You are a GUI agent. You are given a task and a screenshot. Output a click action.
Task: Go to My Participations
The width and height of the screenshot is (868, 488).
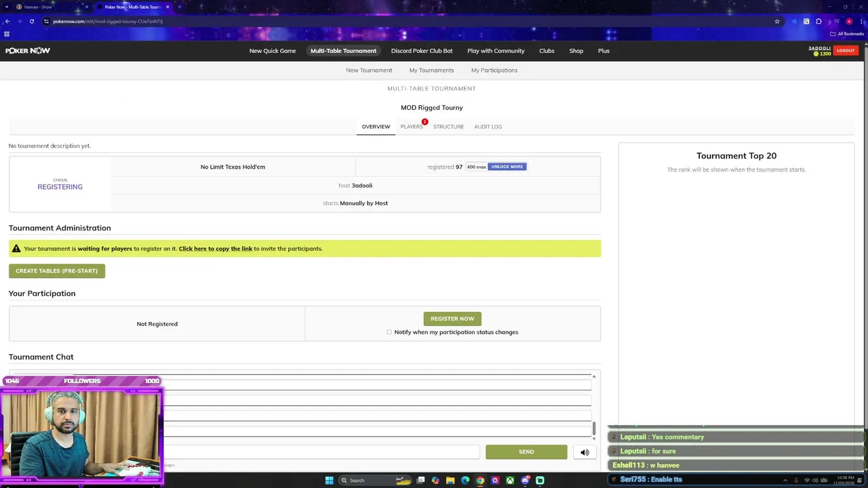(x=494, y=70)
